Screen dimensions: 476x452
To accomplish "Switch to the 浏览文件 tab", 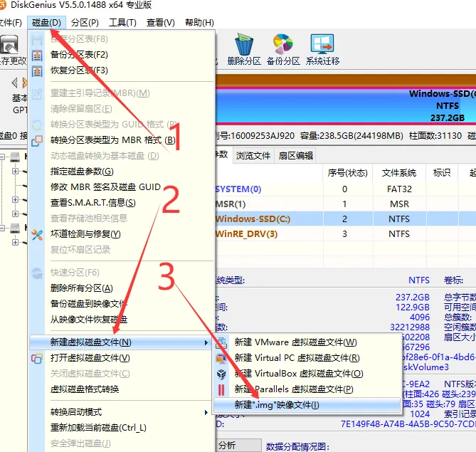I will click(253, 156).
